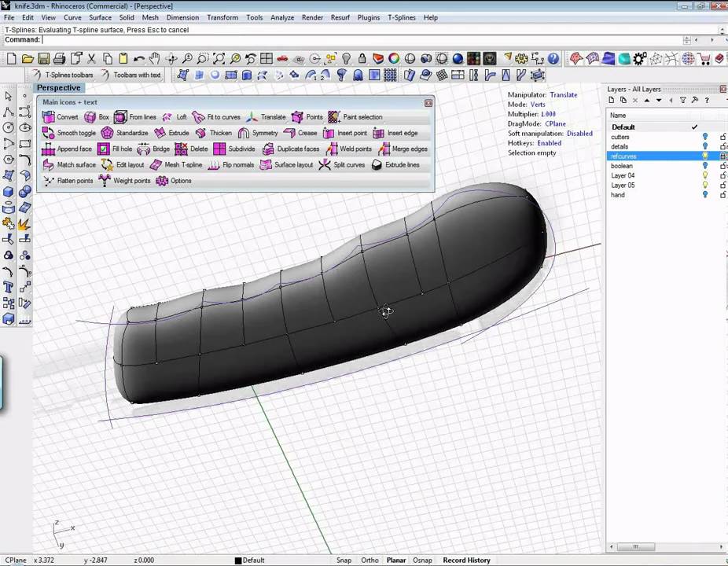Viewport: 728px width, 566px height.
Task: Click the From lines tool
Action: coord(135,117)
